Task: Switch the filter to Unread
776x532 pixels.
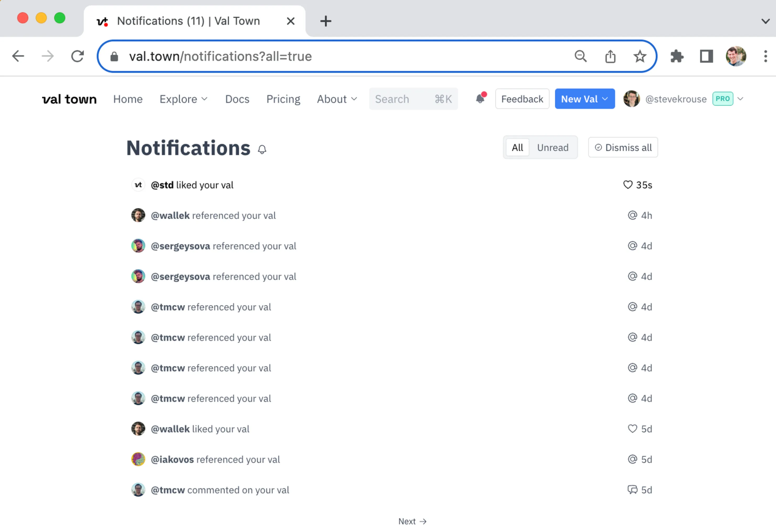Action: (x=552, y=148)
